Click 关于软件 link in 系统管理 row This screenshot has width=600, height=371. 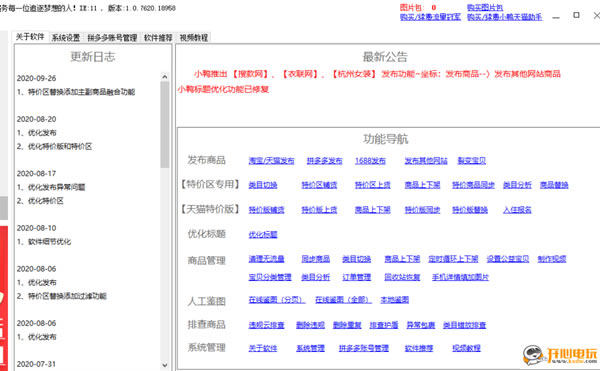pos(263,348)
